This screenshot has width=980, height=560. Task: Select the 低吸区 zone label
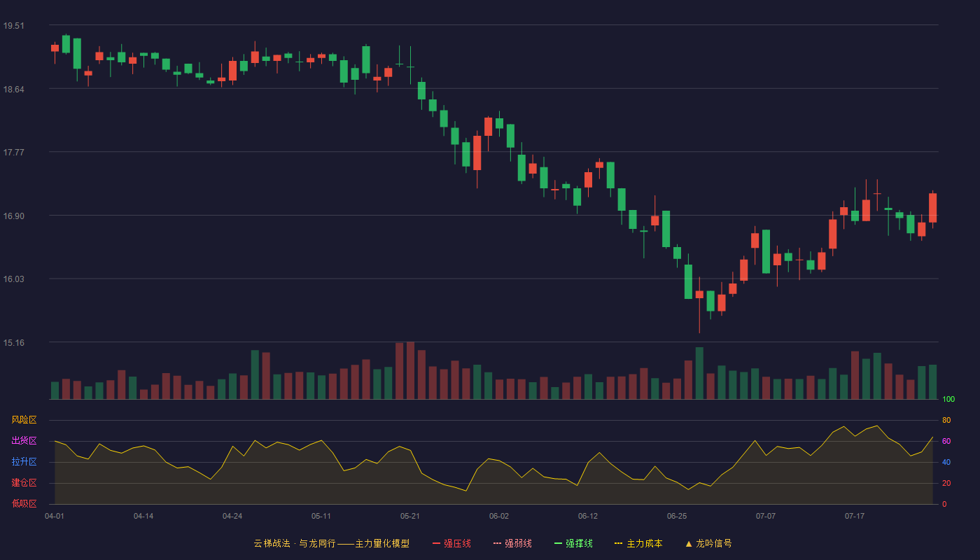click(x=24, y=504)
